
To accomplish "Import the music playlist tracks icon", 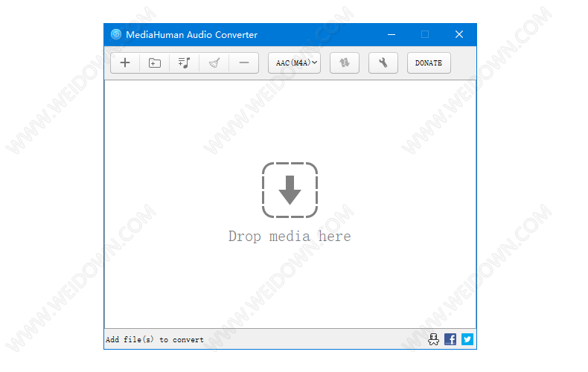I will point(184,62).
